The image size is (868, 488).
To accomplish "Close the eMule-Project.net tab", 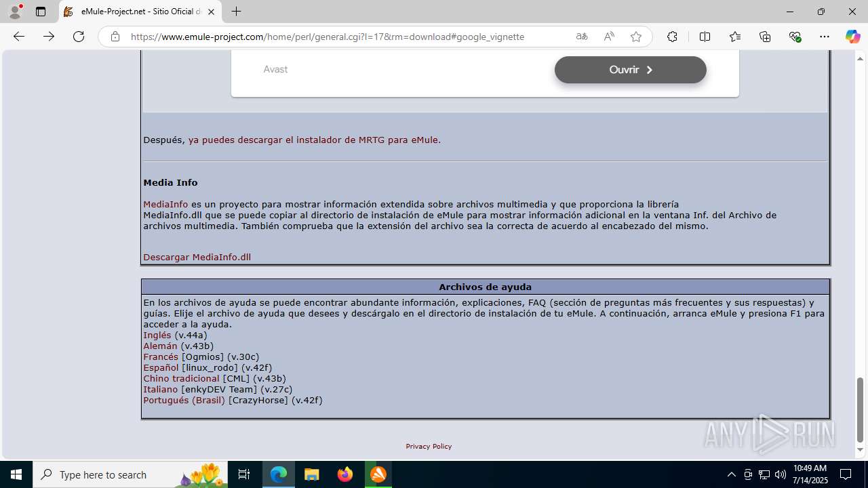I will tap(211, 12).
